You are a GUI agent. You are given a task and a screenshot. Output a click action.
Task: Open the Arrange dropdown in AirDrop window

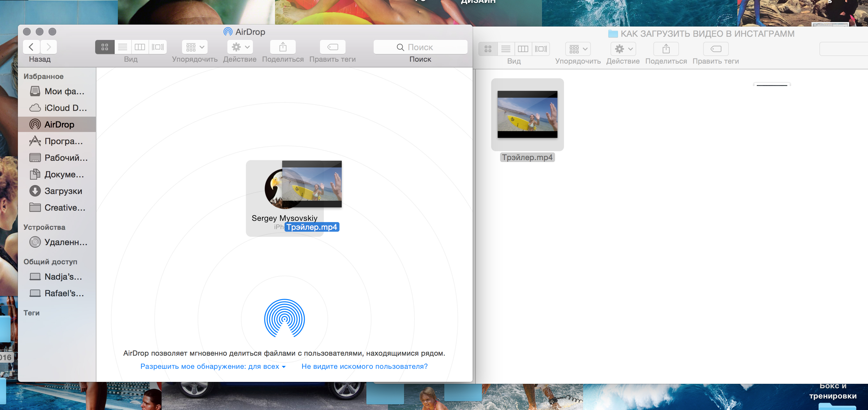point(195,47)
